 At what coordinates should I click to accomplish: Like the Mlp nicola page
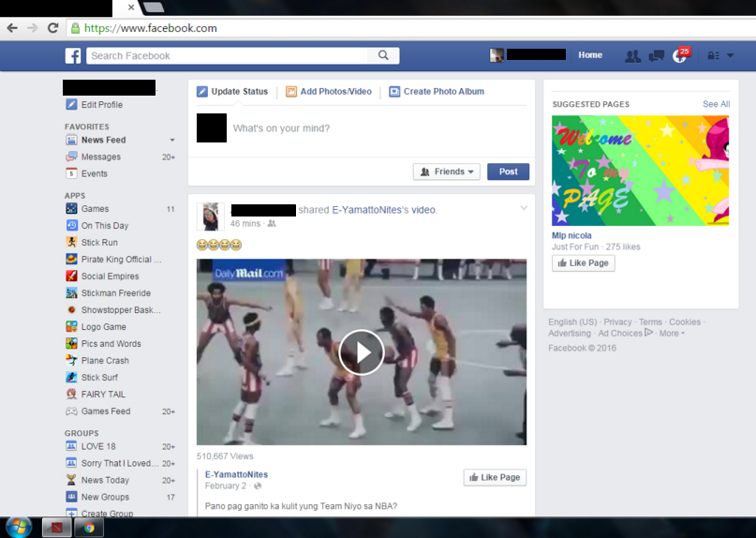pos(584,263)
